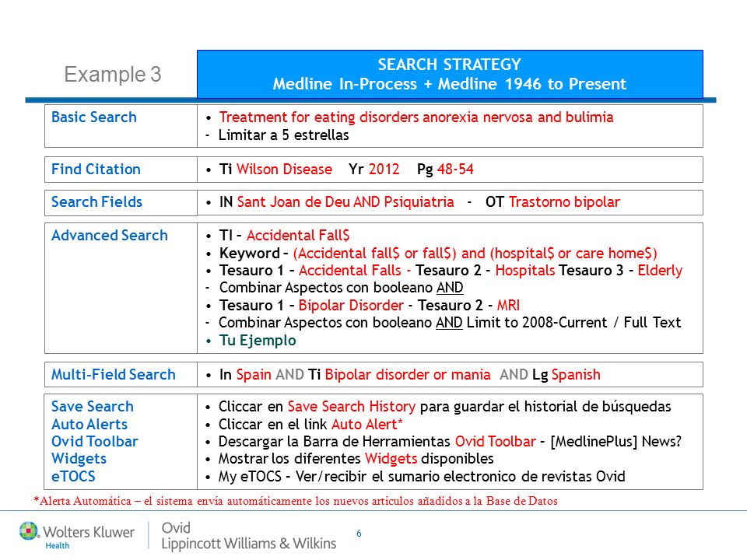
Task: Click '[MedlinePlus] News?' text
Action: [616, 442]
